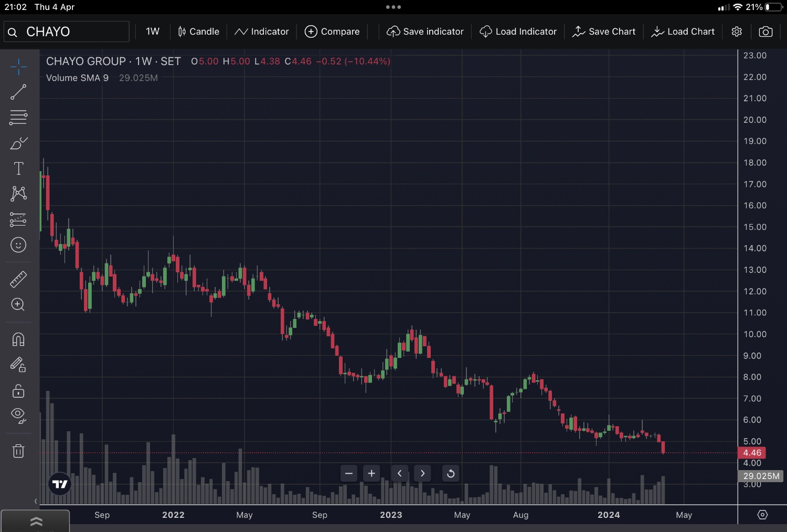Toggle lock all drawings
The height and width of the screenshot is (532, 787).
pos(18,391)
